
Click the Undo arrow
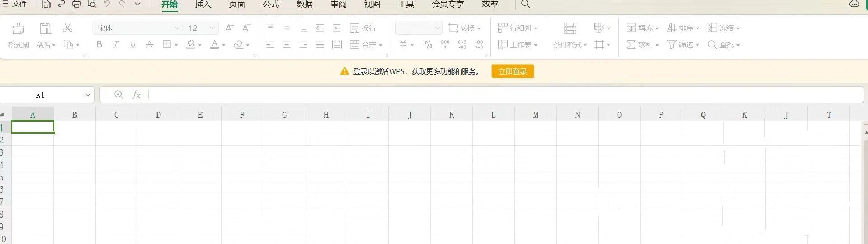(107, 4)
